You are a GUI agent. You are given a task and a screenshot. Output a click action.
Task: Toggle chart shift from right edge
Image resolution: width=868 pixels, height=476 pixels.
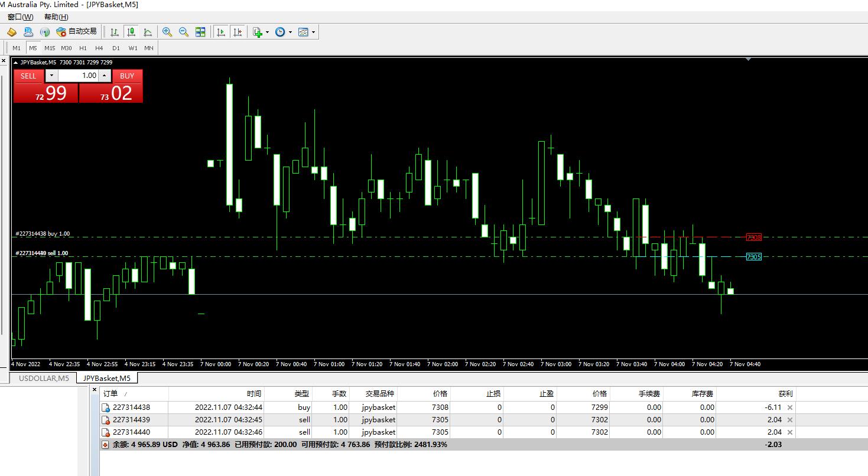[x=238, y=32]
